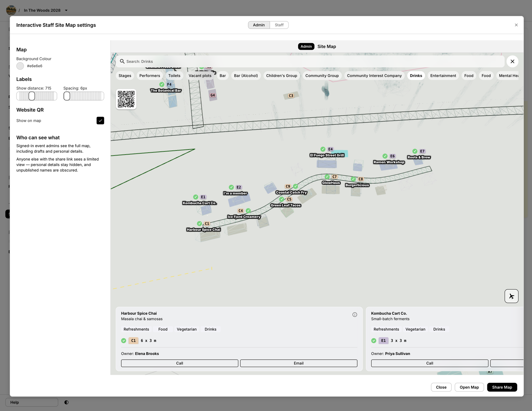Click the Open Map button
This screenshot has height=411, width=532.
click(x=469, y=387)
